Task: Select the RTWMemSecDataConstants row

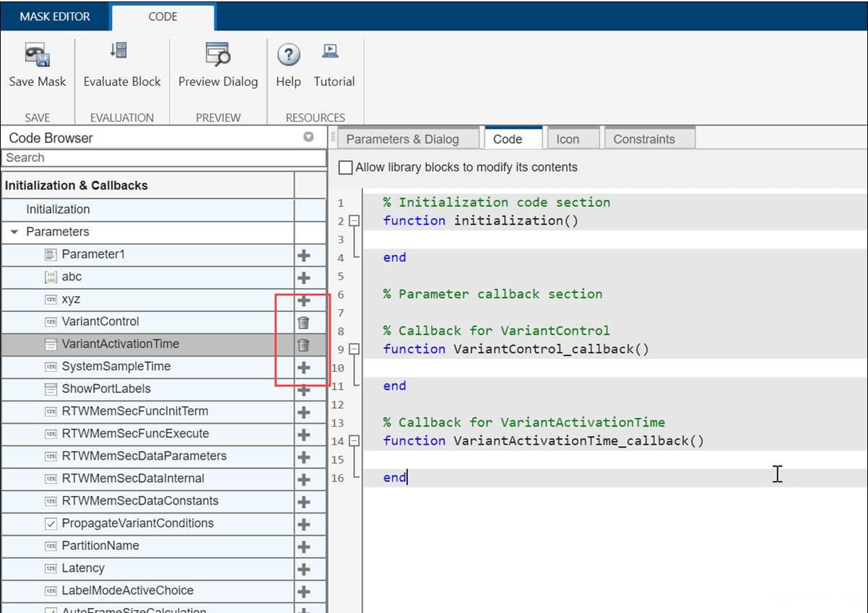Action: [x=148, y=500]
